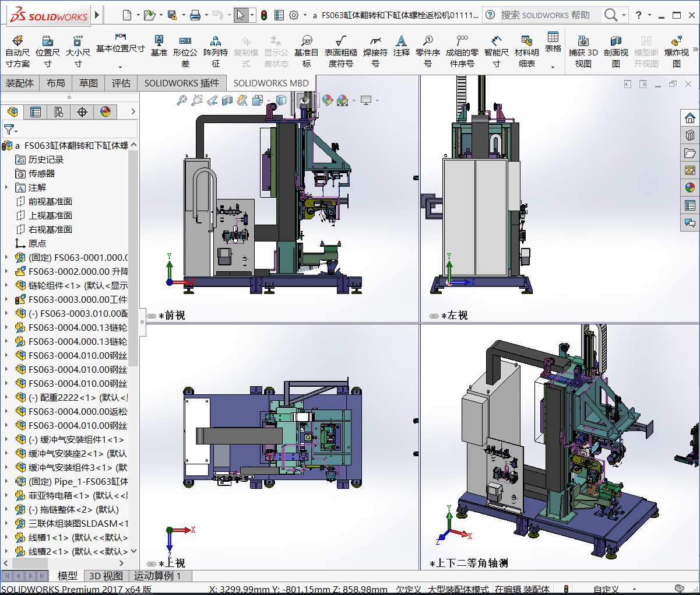Switch to the 装配体 tab
This screenshot has height=595, width=700.
[x=20, y=83]
